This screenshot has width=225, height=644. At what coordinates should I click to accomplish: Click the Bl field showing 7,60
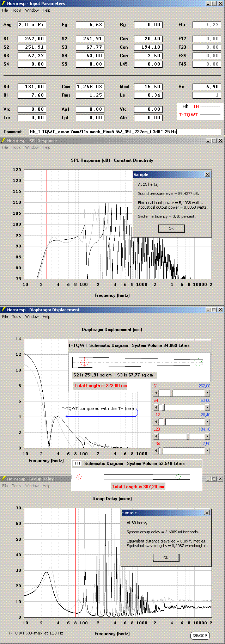[x=32, y=95]
